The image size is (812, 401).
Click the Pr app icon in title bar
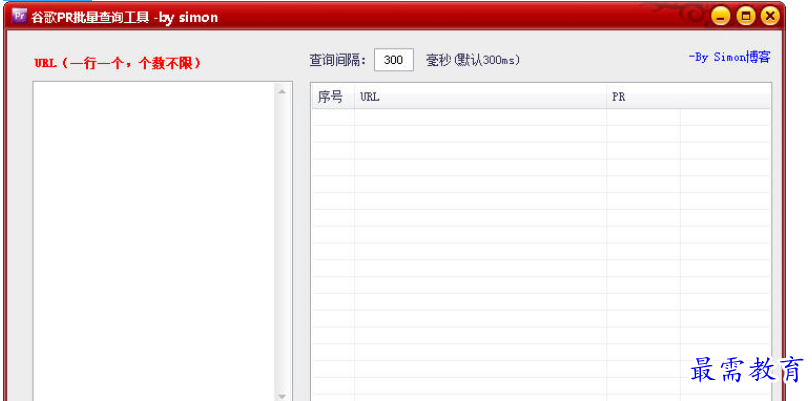coord(19,16)
